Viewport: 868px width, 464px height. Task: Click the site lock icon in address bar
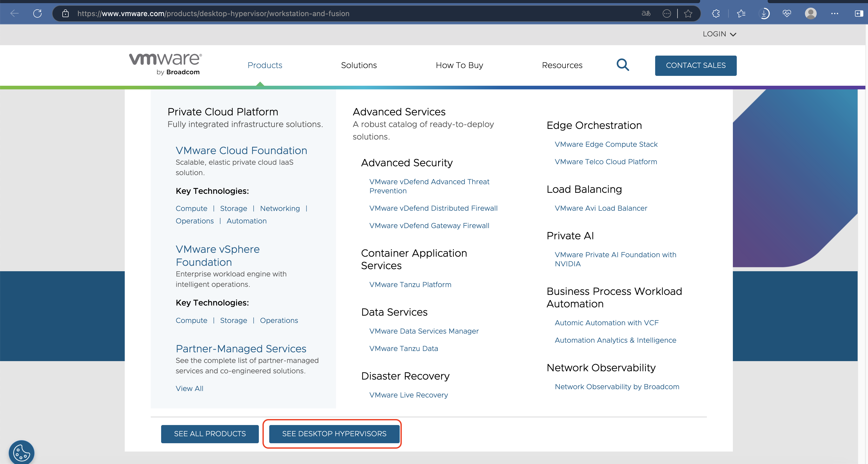65,14
